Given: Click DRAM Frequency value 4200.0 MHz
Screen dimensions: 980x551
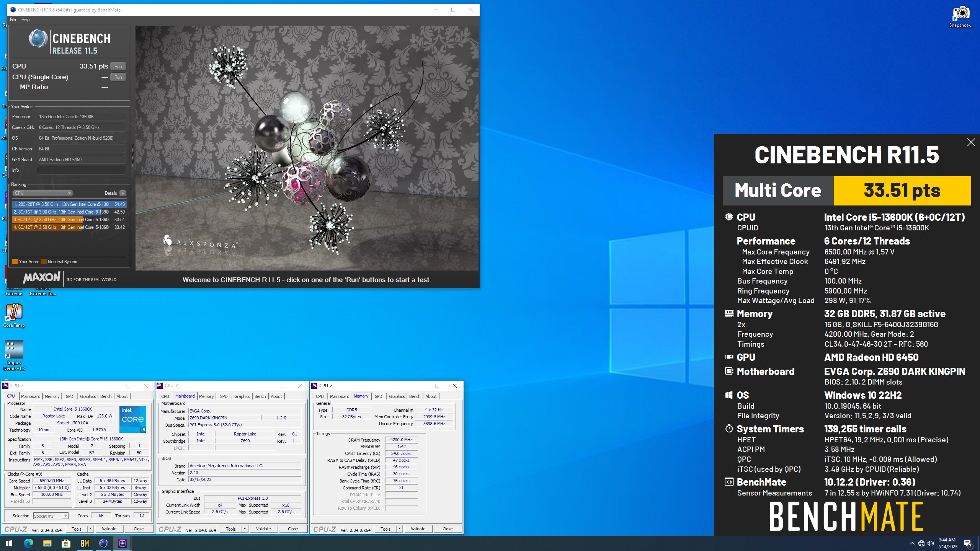Looking at the screenshot, I should 401,440.
